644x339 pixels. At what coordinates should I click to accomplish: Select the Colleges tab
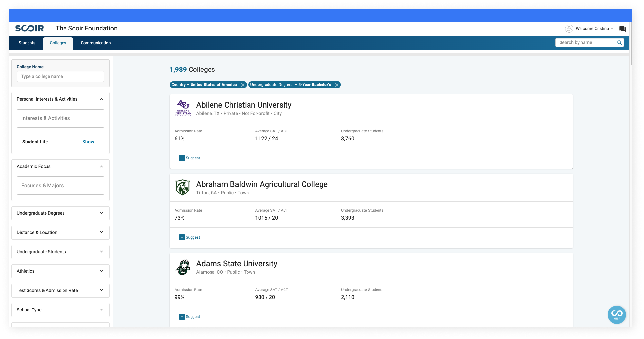58,43
